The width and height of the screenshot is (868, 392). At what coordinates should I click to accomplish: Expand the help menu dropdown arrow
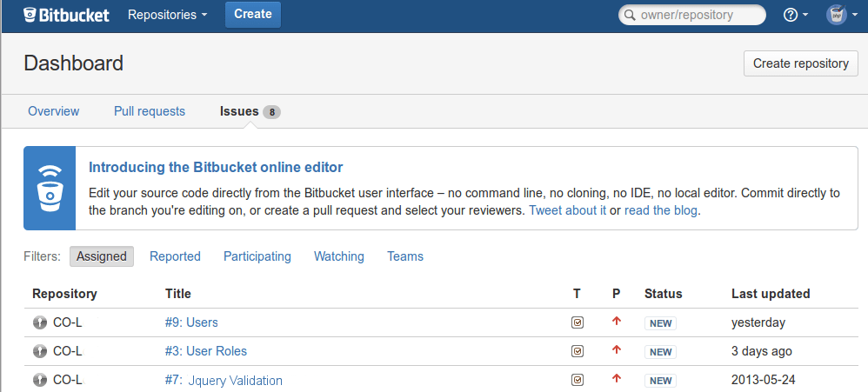805,15
